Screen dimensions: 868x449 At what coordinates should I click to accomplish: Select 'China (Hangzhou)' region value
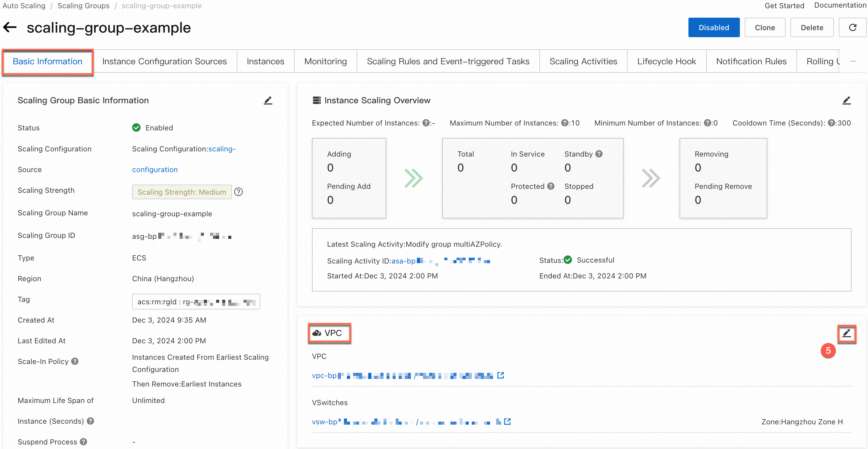pos(163,279)
